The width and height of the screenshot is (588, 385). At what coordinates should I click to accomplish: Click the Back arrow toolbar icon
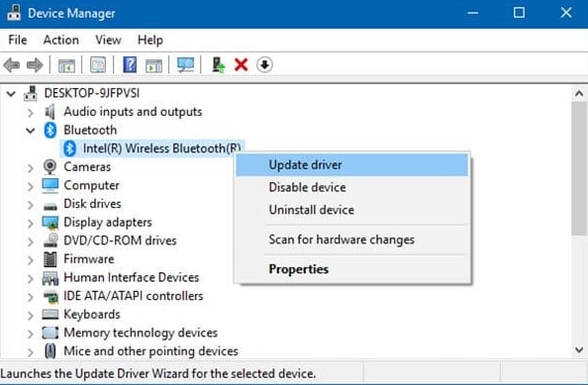click(x=12, y=65)
